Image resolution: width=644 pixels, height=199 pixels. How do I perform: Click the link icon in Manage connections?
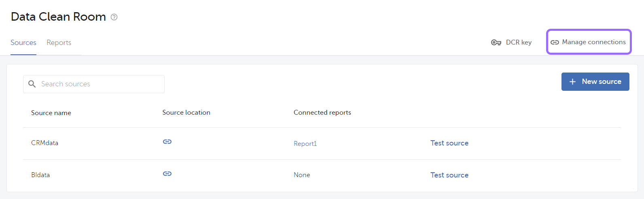point(555,42)
